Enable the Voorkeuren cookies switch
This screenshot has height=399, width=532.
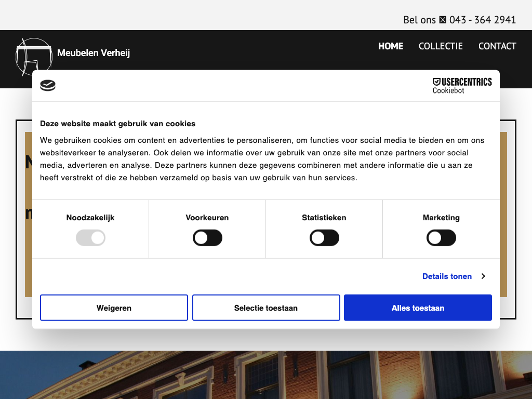tap(207, 238)
